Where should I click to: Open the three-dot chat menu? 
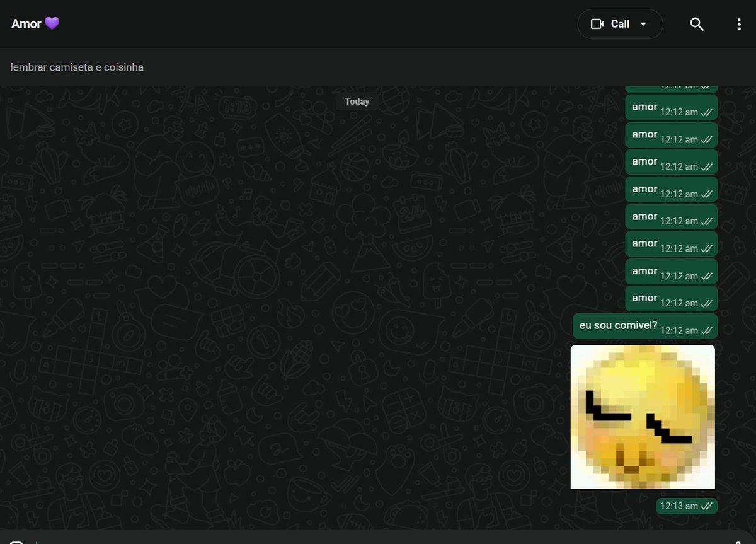(x=739, y=24)
